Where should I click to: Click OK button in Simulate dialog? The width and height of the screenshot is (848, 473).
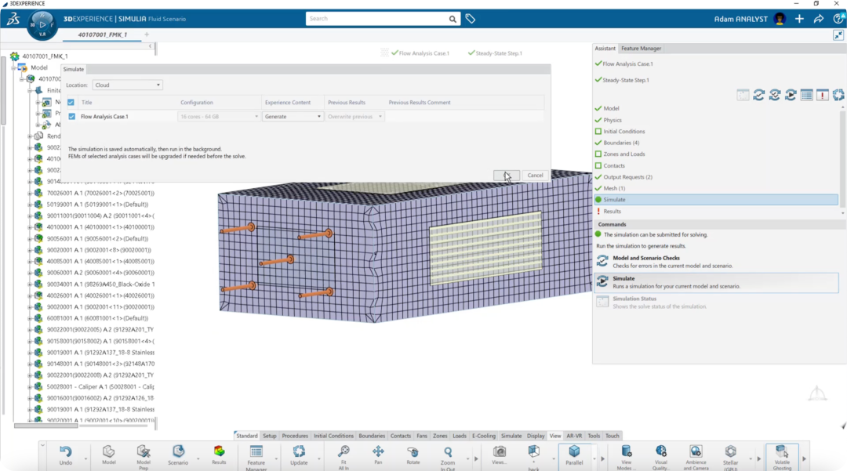[506, 175]
